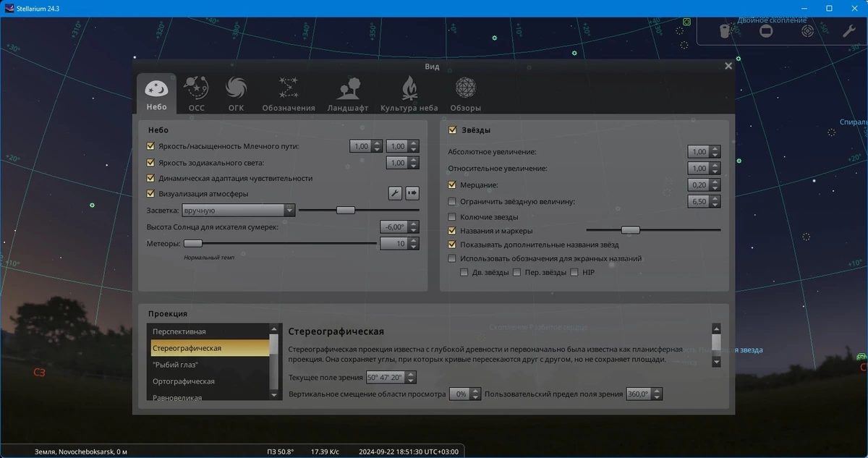
Task: Click the Вертикальное смещение 0% field
Action: (x=459, y=394)
